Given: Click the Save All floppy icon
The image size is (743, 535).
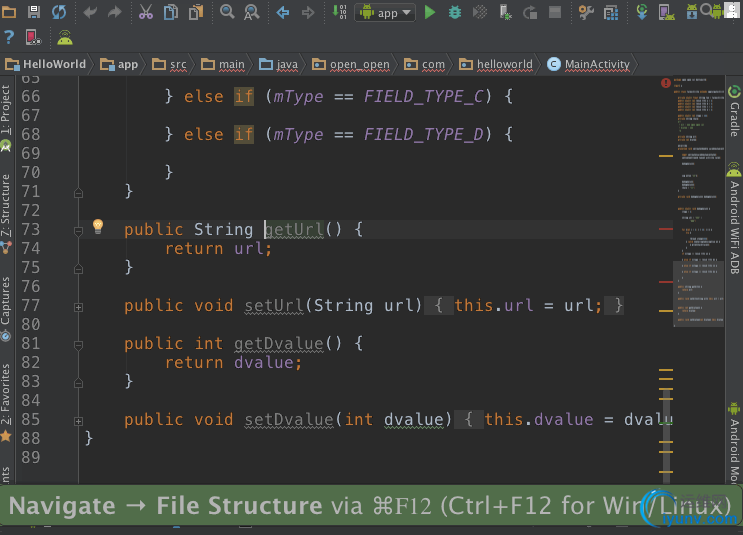Looking at the screenshot, I should [34, 12].
